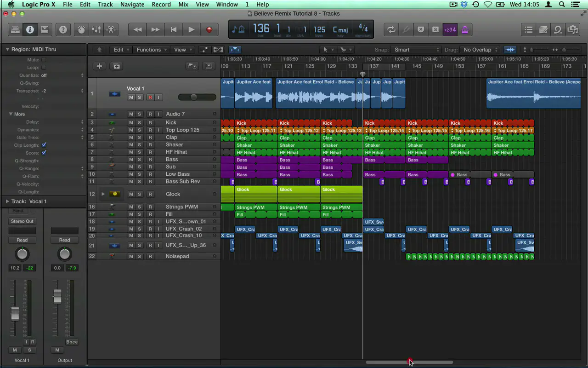Uncheck the Clip Length checkbox
Viewport: 588px width, 368px height.
pos(44,145)
